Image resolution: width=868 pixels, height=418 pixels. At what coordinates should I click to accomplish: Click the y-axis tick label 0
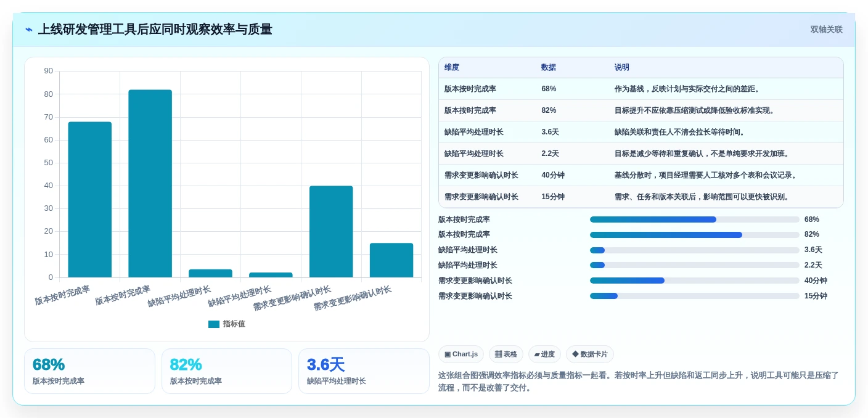pyautogui.click(x=51, y=277)
